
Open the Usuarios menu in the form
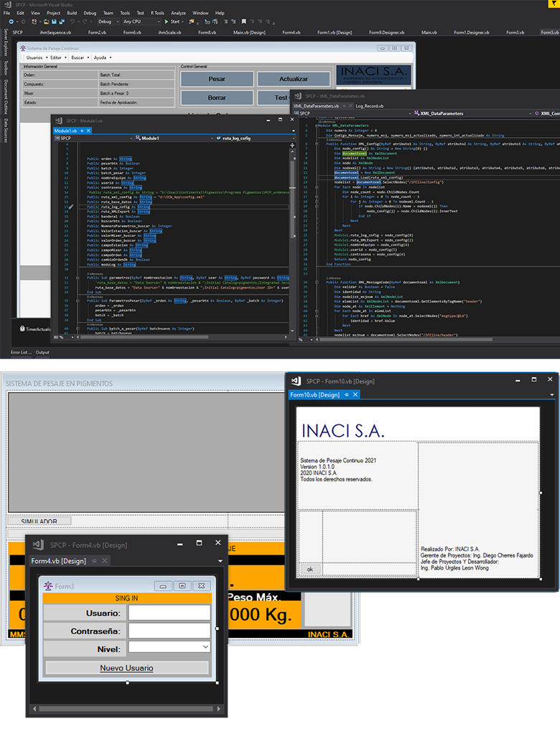pyautogui.click(x=35, y=57)
